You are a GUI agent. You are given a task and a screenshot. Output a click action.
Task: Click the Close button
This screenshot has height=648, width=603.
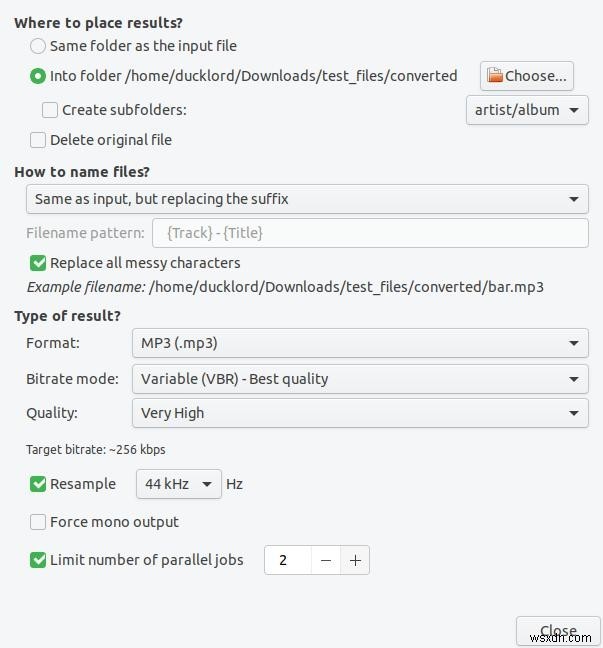pos(558,631)
